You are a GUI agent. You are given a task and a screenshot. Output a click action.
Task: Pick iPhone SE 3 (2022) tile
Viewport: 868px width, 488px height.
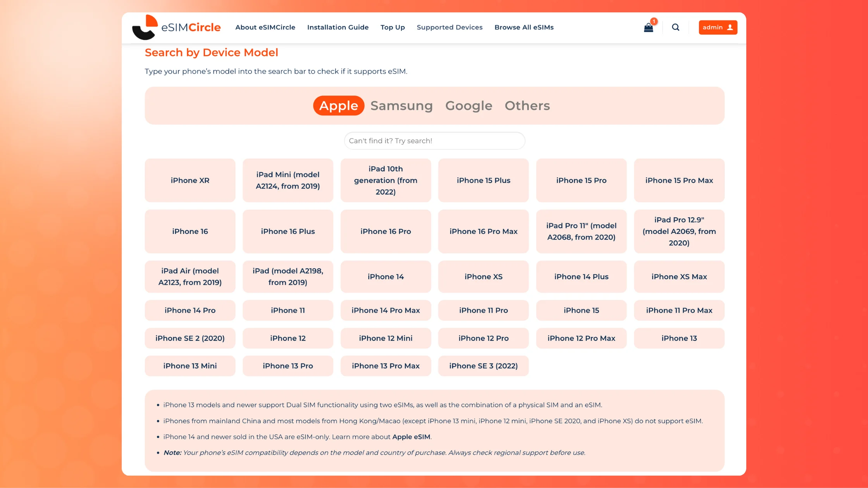(483, 366)
